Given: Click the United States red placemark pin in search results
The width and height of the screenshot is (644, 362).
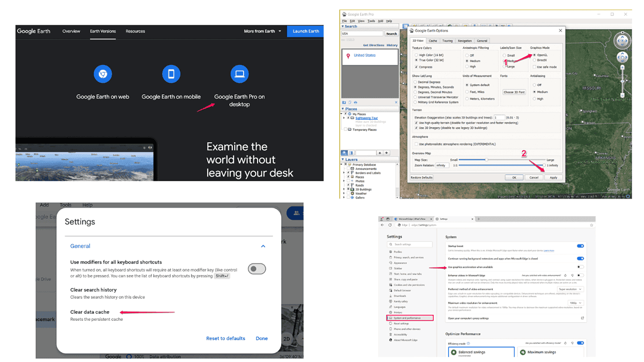Looking at the screenshot, I should [x=348, y=56].
